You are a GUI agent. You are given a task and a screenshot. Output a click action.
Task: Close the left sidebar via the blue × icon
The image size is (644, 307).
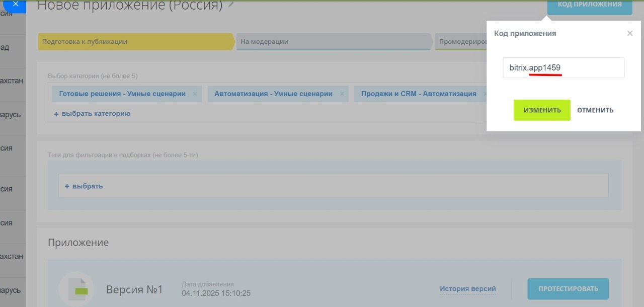15,4
